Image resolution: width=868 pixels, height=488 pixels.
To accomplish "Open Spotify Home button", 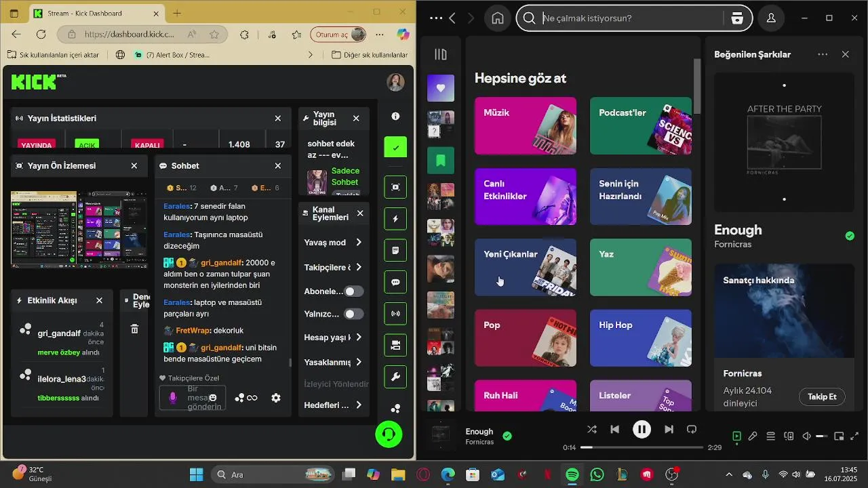I will 498,18.
